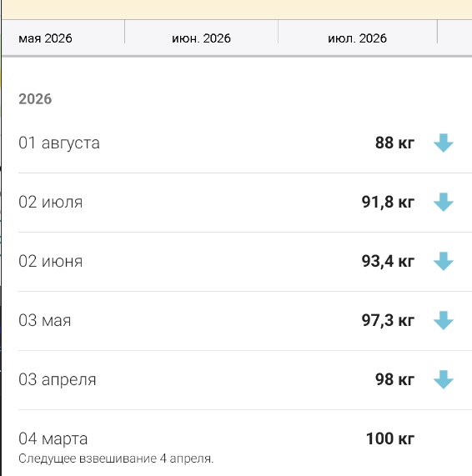Open the 04 марта weigh-in entry
Image resolution: width=472 pixels, height=476 pixels.
[245, 443]
